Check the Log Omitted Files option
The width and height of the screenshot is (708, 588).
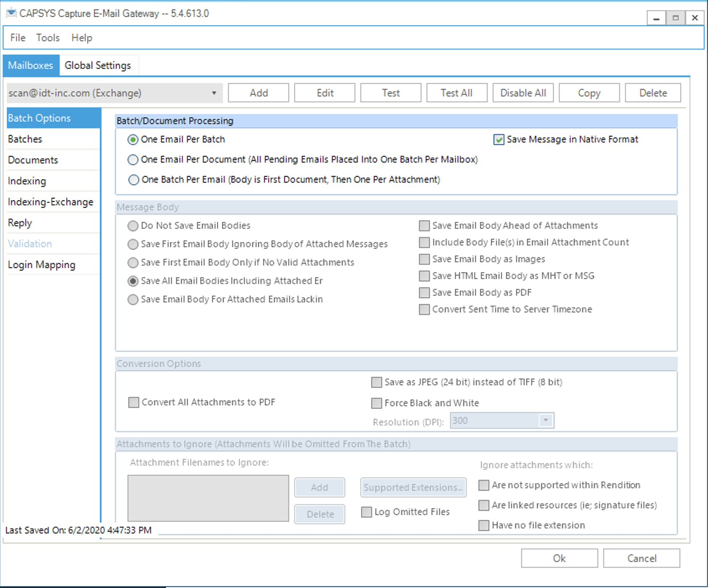click(366, 512)
